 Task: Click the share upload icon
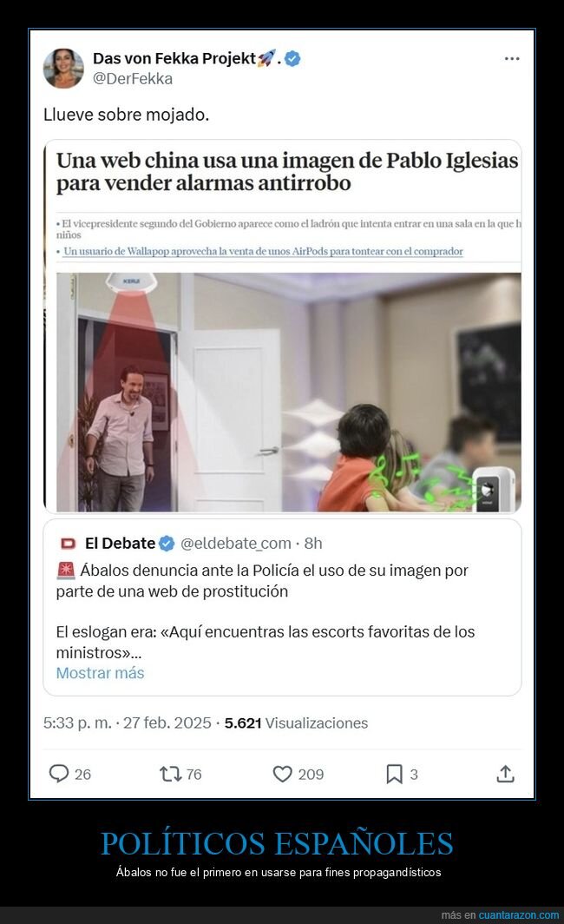[505, 774]
